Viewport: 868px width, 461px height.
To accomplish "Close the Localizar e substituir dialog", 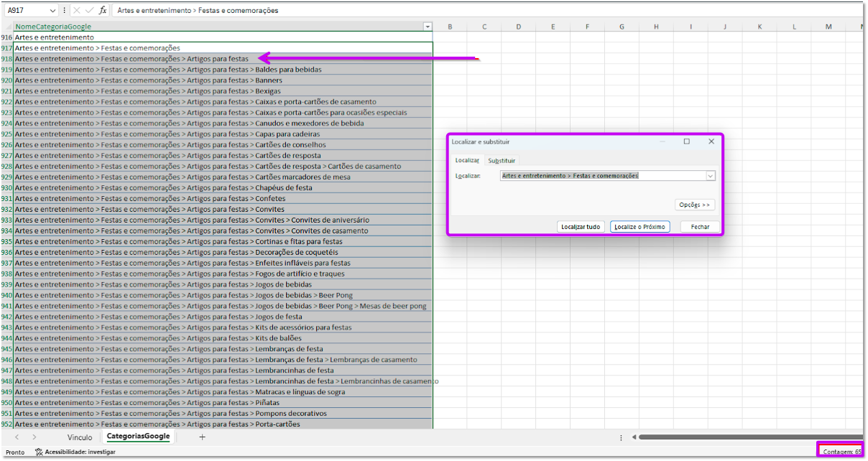I will (711, 141).
